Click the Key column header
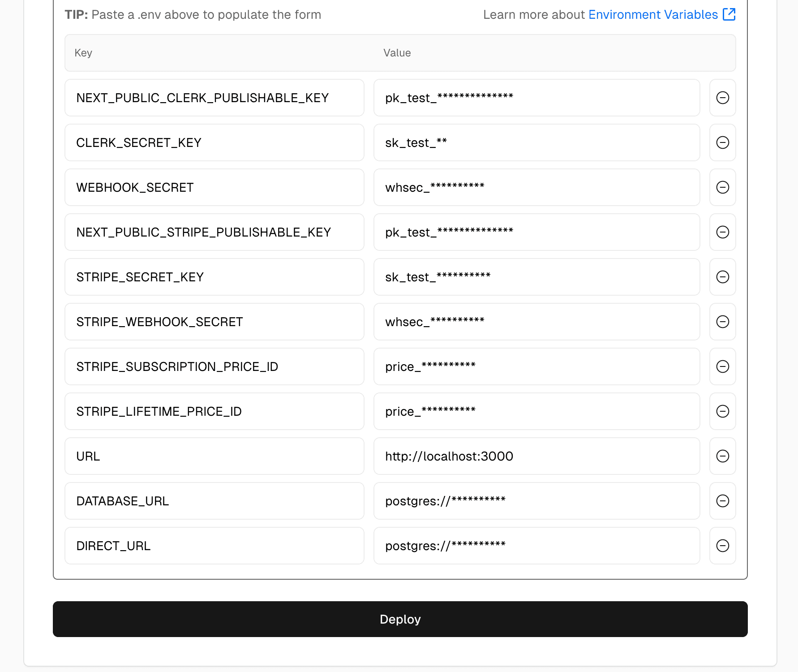Image resolution: width=798 pixels, height=672 pixels. [83, 53]
